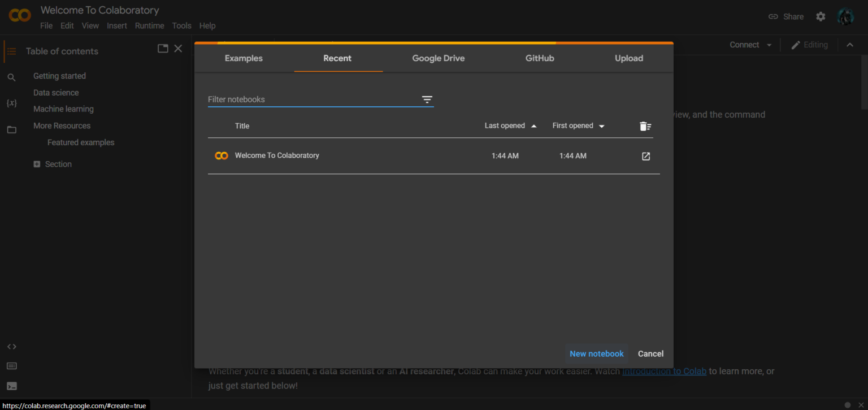Sort by First opened column arrow
This screenshot has height=410, width=868.
tap(602, 126)
